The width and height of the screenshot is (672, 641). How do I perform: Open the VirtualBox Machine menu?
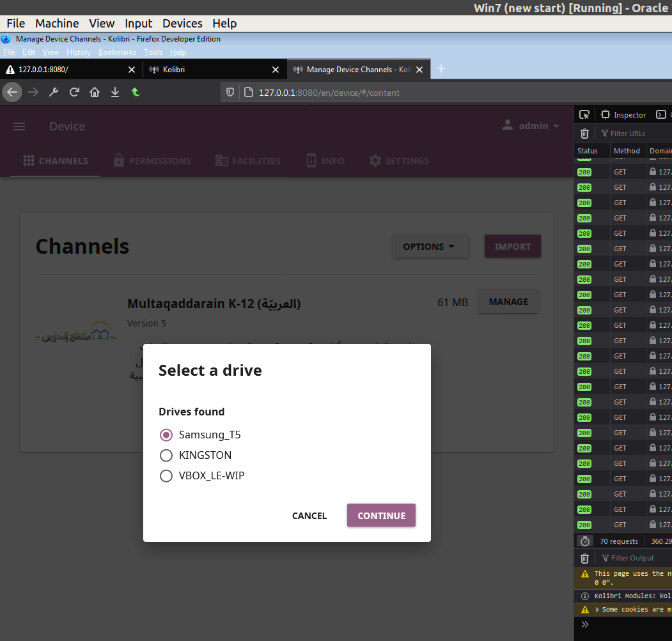57,23
